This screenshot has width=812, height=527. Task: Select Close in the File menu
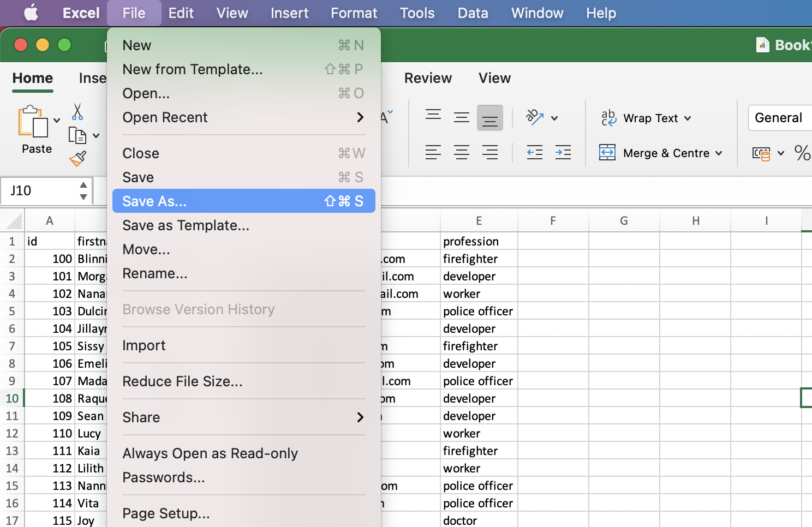244,153
